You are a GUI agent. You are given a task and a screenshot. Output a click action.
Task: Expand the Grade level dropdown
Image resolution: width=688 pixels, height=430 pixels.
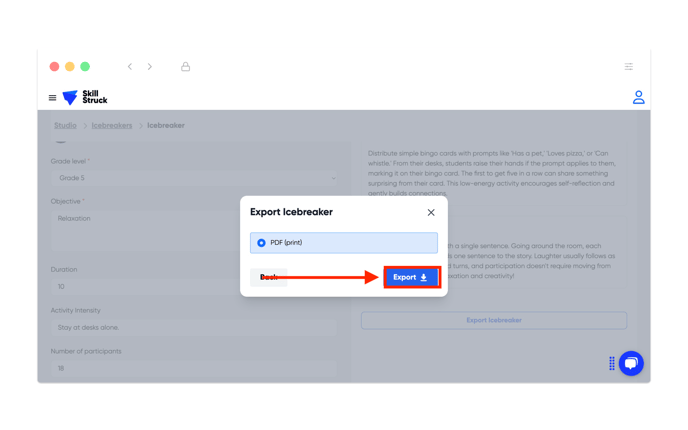pos(194,178)
